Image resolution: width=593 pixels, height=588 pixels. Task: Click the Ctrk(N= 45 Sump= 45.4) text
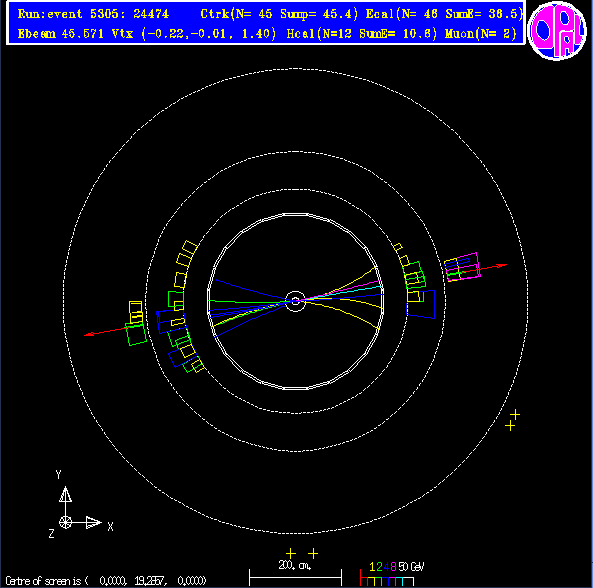point(279,14)
